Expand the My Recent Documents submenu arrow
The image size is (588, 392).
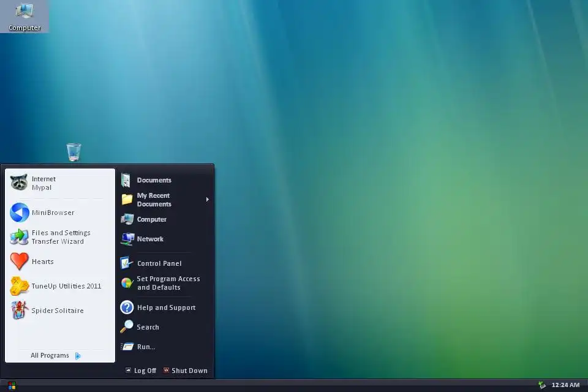[x=208, y=200]
